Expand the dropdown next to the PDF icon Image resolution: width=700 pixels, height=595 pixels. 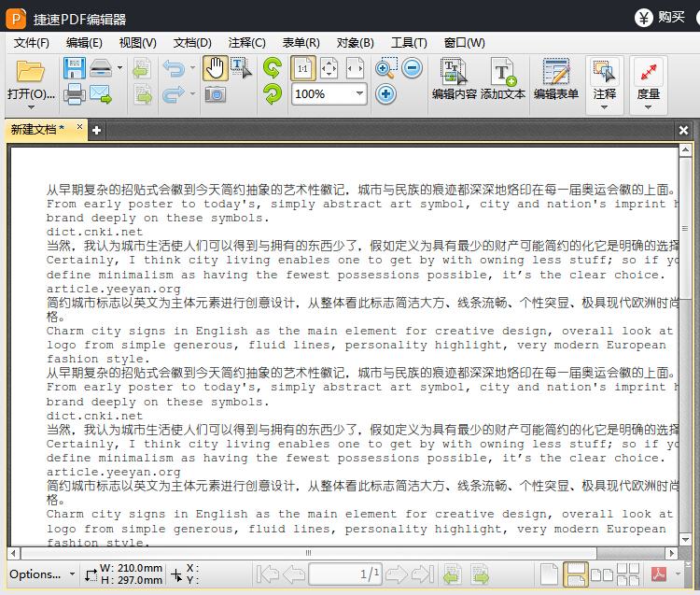[679, 574]
